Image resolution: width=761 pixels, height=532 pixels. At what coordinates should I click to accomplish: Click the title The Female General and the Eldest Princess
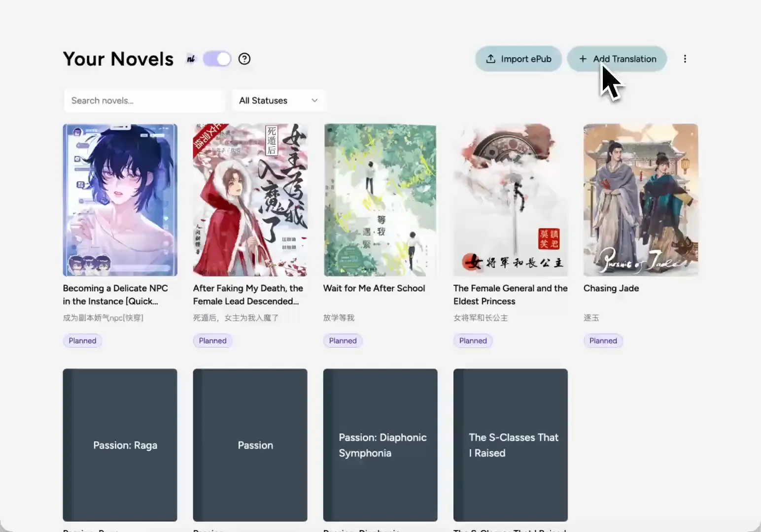511,295
